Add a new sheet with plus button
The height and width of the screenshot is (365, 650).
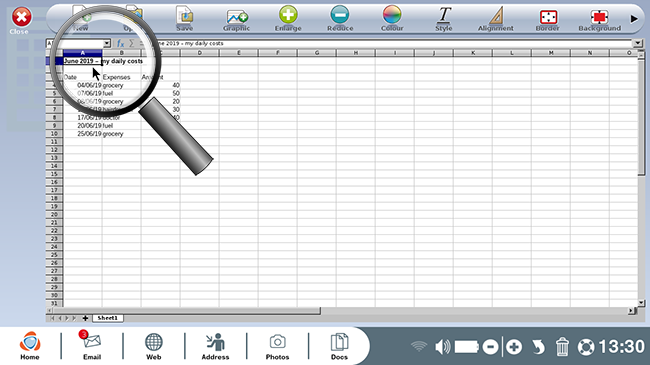(85, 318)
